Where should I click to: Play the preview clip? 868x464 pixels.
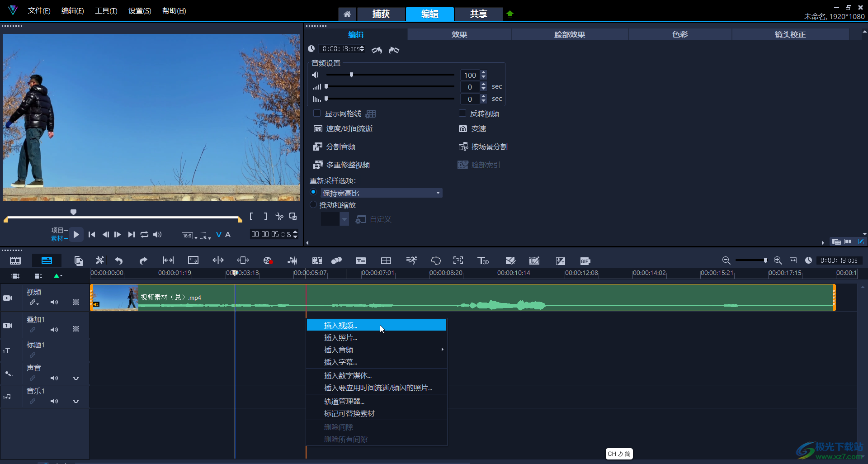pos(76,234)
